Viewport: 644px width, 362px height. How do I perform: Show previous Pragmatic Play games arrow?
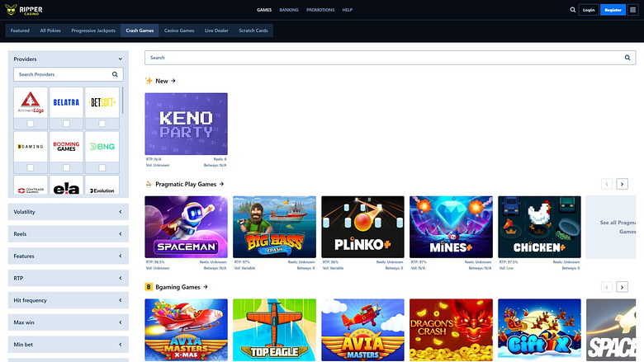click(607, 184)
